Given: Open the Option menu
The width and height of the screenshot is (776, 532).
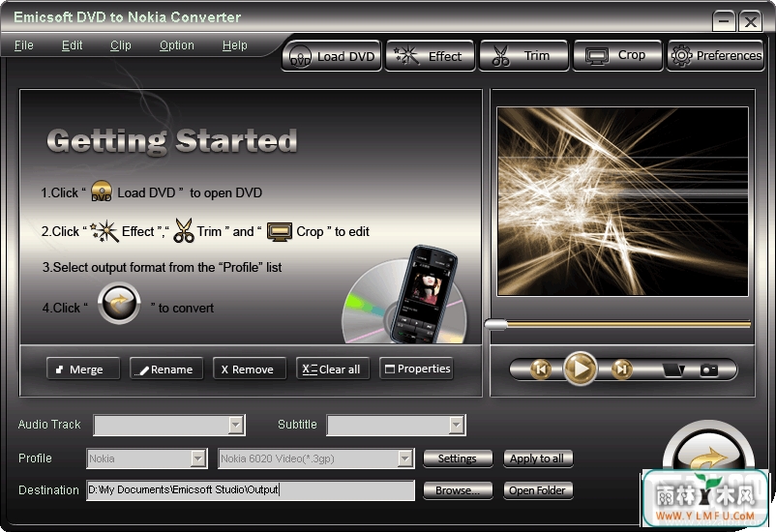Looking at the screenshot, I should [177, 45].
